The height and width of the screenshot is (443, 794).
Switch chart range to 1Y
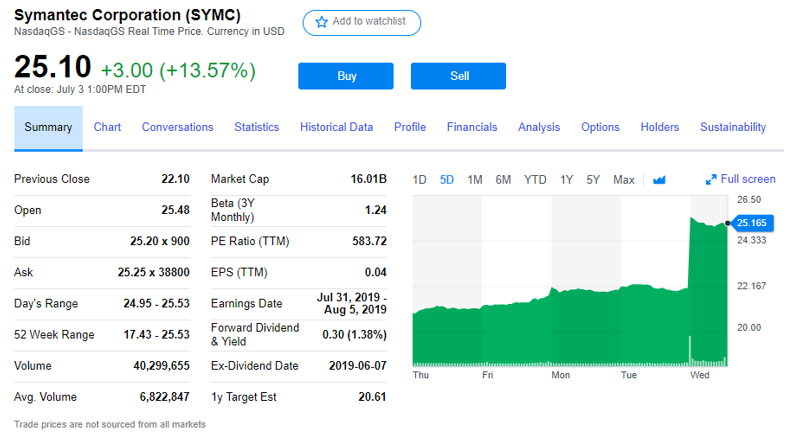(x=566, y=180)
